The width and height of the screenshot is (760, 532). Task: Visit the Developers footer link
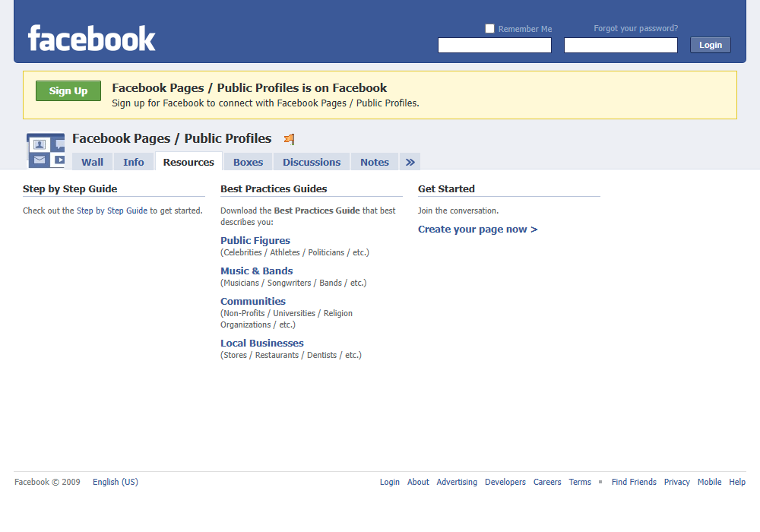coord(505,482)
